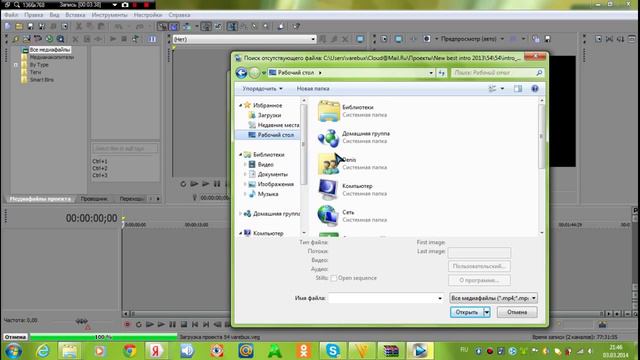Select Недавние места in the sidebar
The image size is (640, 360).
pos(273,125)
